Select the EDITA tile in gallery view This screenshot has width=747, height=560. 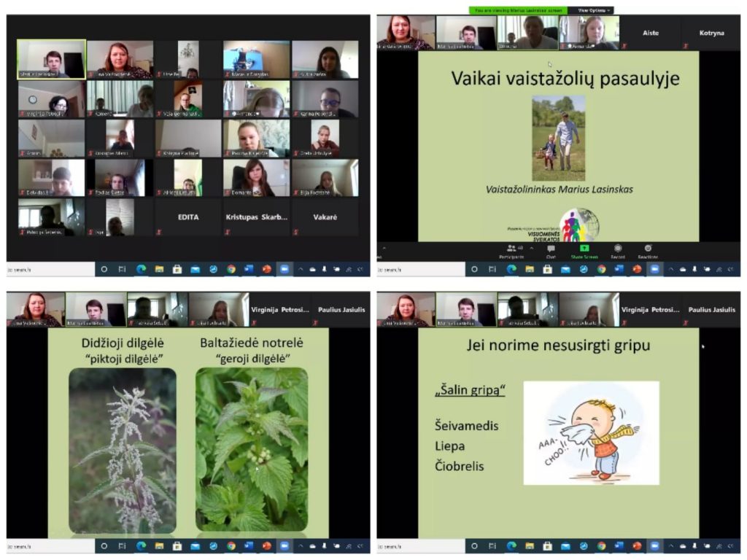[188, 217]
